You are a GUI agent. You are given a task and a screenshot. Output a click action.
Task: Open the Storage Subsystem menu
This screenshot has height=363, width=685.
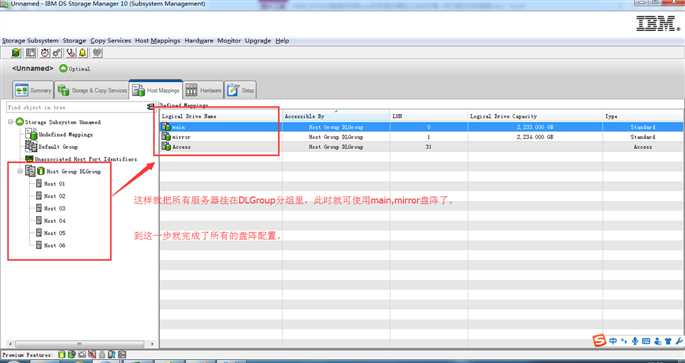coord(30,41)
